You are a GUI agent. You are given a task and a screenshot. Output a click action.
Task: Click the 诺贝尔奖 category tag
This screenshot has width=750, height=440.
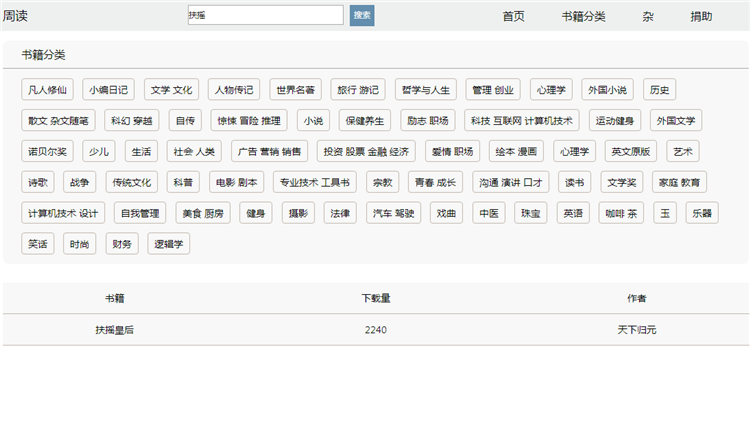(47, 152)
